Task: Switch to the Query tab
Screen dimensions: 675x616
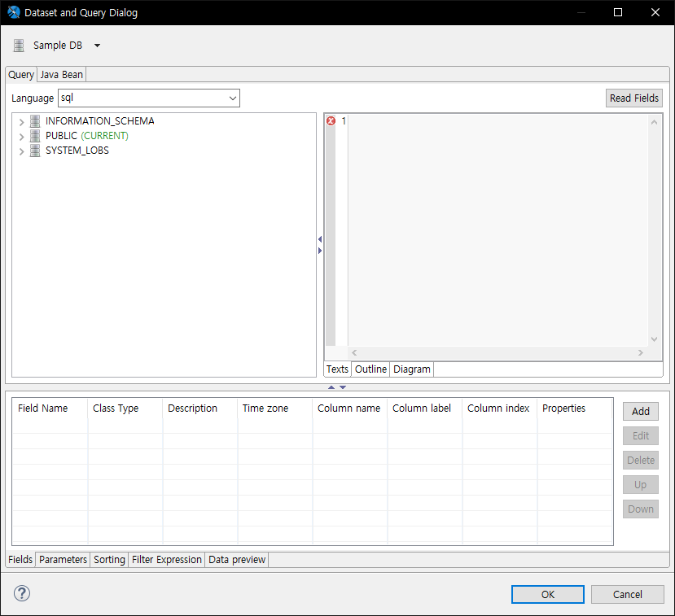Action: (21, 74)
